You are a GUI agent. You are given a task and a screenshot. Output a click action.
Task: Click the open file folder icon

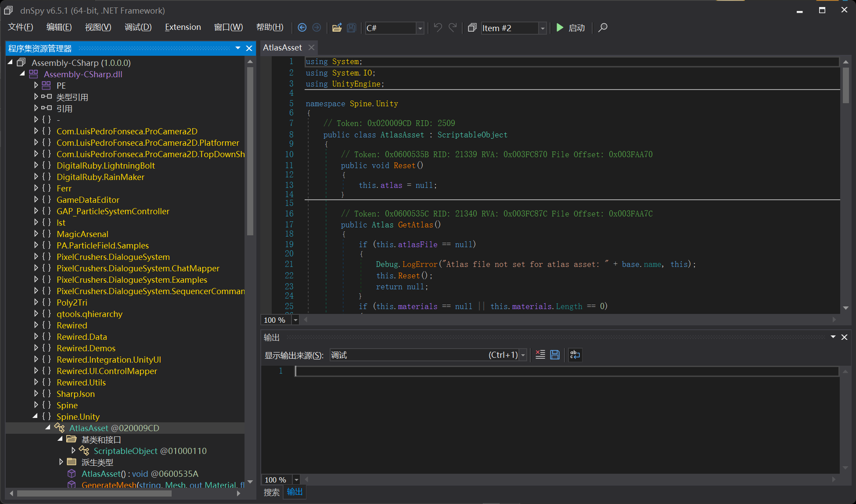pyautogui.click(x=337, y=28)
